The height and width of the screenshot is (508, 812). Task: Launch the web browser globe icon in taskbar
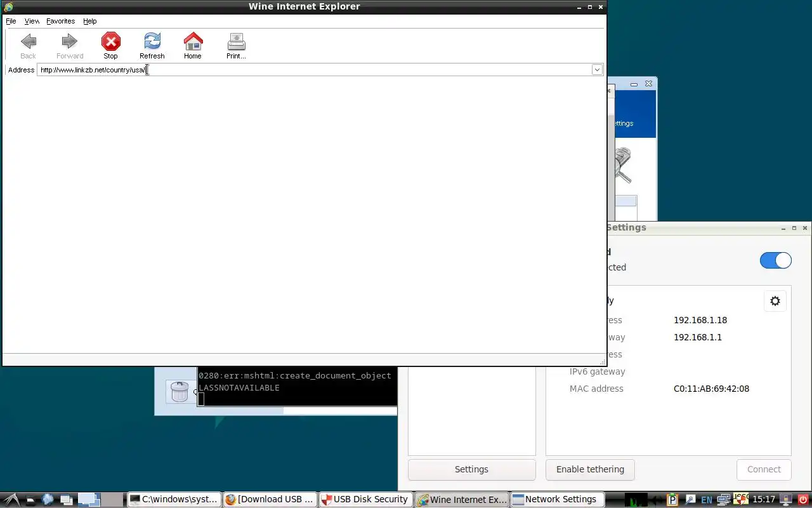coord(48,499)
